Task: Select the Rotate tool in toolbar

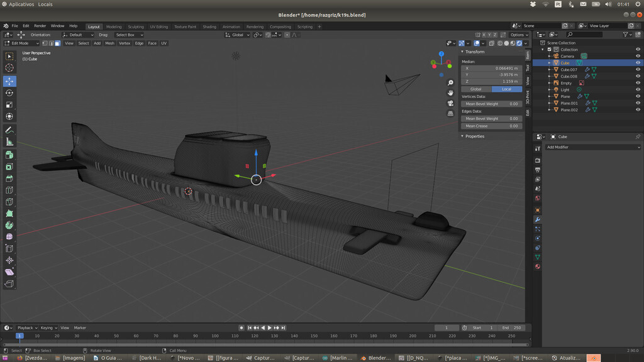Action: tap(9, 93)
